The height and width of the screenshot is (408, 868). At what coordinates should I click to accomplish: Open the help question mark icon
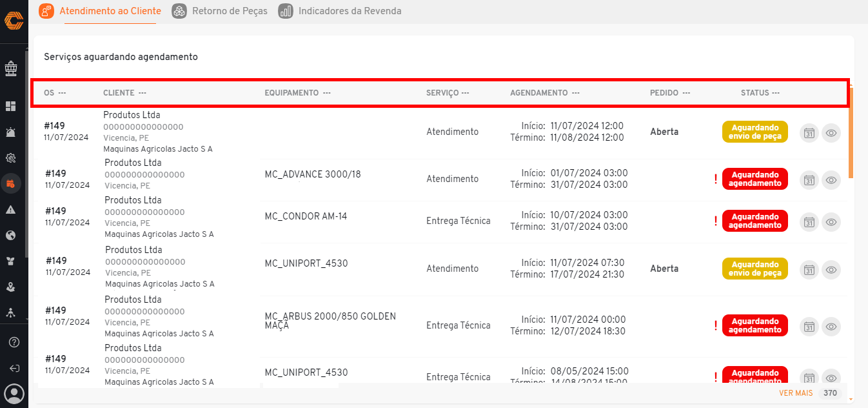(14, 342)
